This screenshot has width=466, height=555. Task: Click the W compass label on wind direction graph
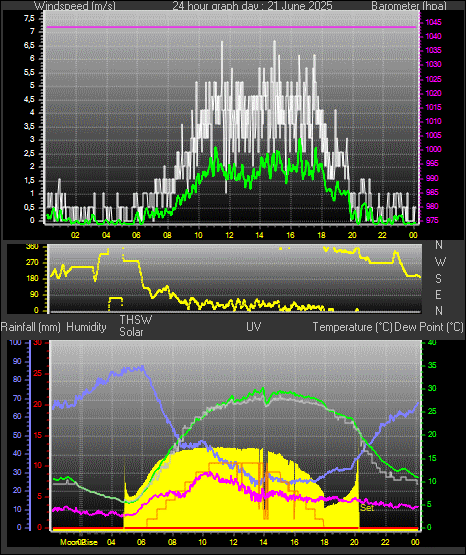(440, 262)
